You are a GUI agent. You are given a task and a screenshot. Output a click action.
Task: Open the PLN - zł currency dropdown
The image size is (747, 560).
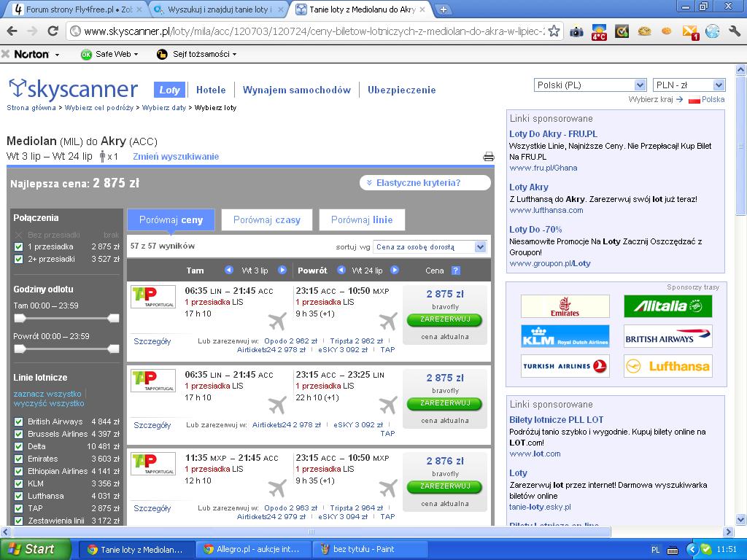click(x=689, y=85)
